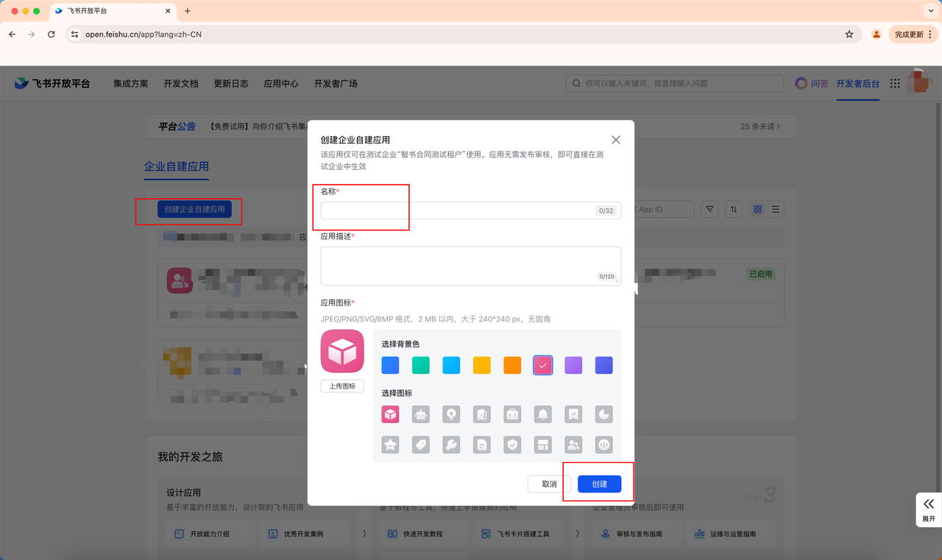Close the create app dialog with X
This screenshot has height=560, width=942.
pos(616,140)
